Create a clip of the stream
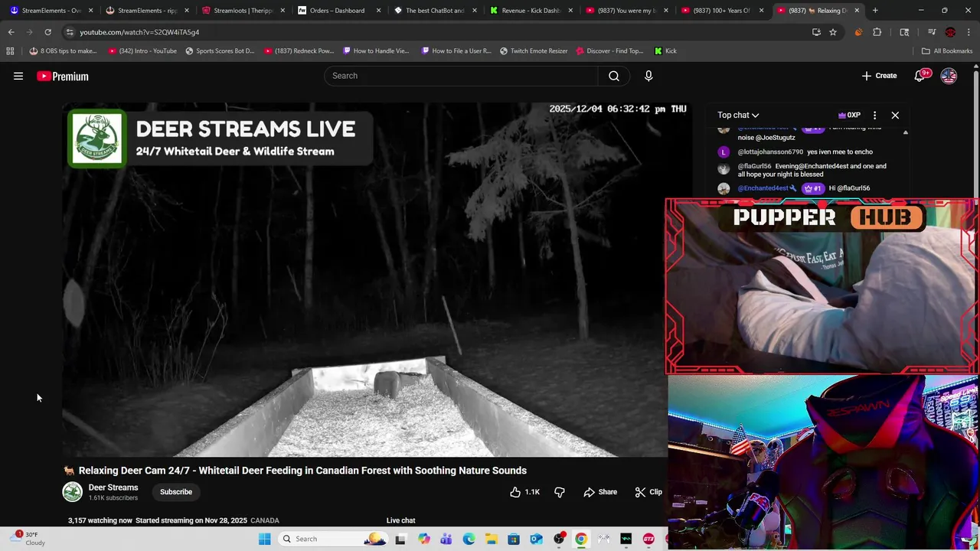The image size is (980, 551). tap(648, 492)
